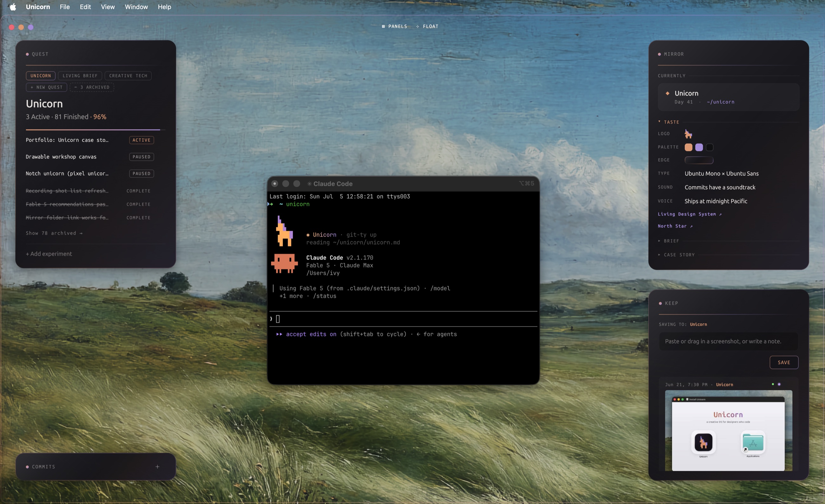Open Fable 5 recommendations completed row

coord(67,204)
